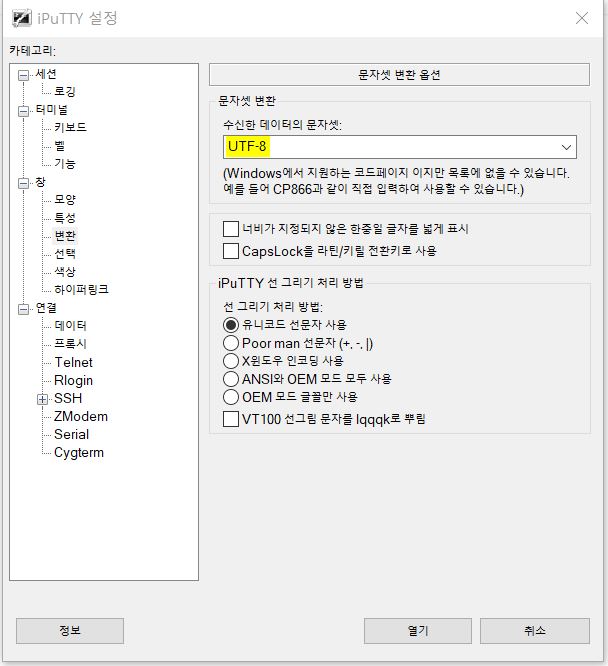This screenshot has height=666, width=608.
Task: Open 하이퍼링크 settings in tree
Action: pos(81,290)
